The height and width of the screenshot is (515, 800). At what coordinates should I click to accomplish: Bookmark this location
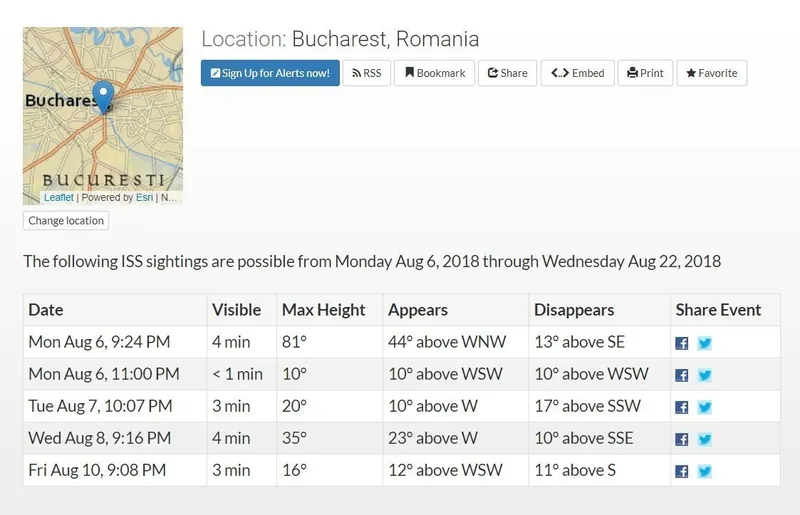click(x=435, y=73)
